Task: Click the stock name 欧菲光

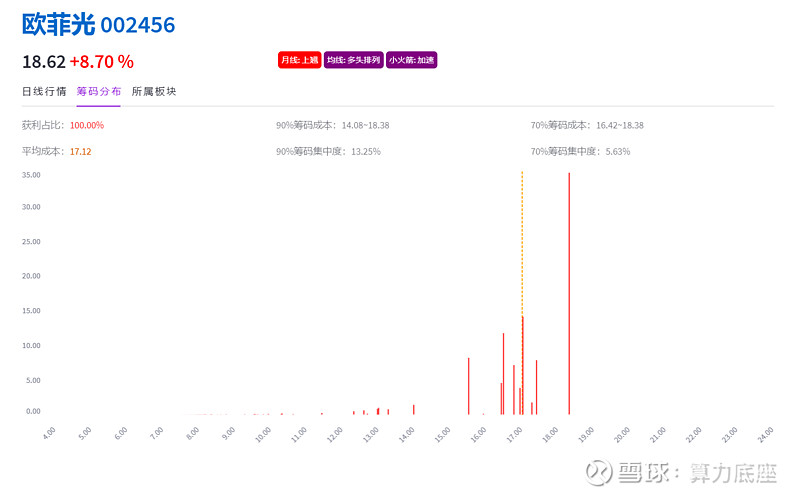Action: tap(59, 24)
